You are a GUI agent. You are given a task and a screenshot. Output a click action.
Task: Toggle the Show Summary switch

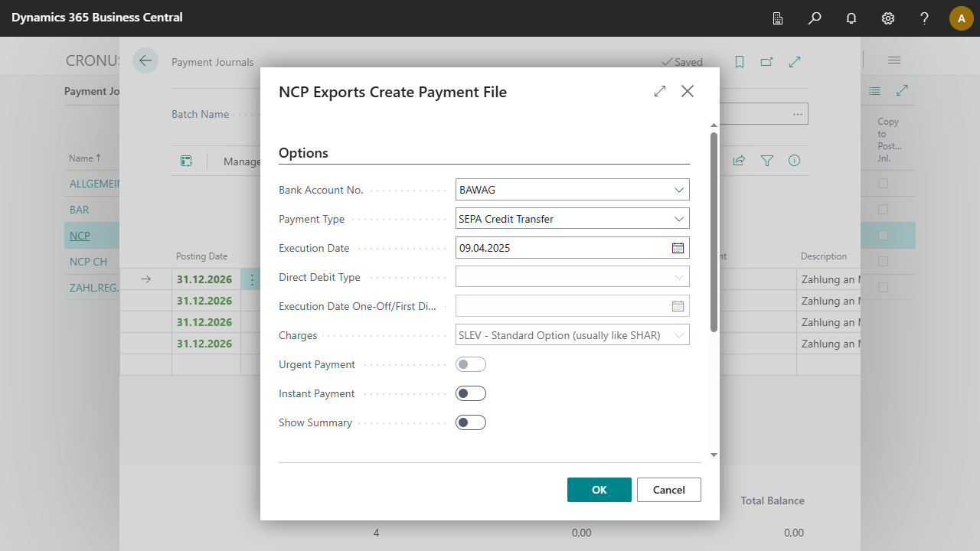pyautogui.click(x=471, y=422)
